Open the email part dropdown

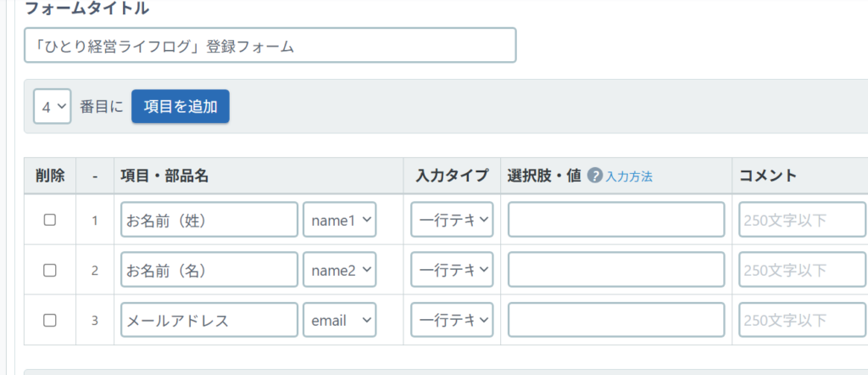(340, 320)
